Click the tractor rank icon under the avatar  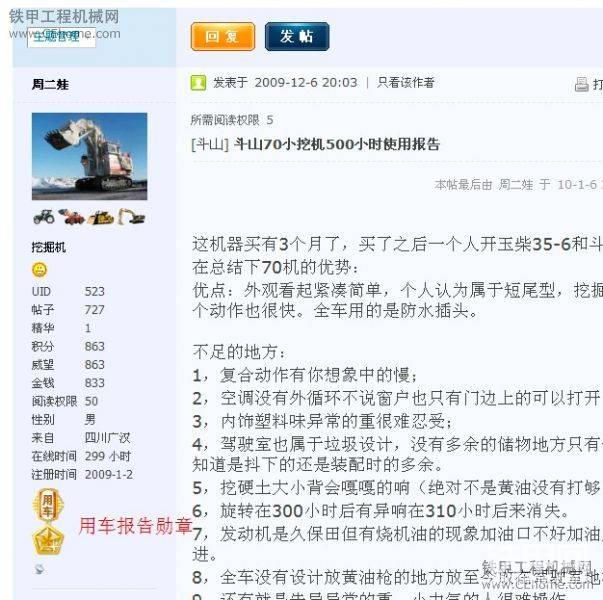click(44, 217)
